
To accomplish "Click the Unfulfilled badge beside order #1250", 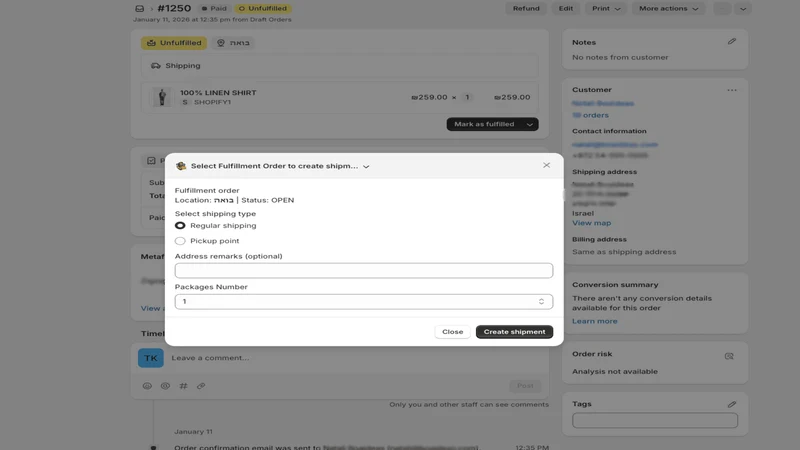I will 263,8.
